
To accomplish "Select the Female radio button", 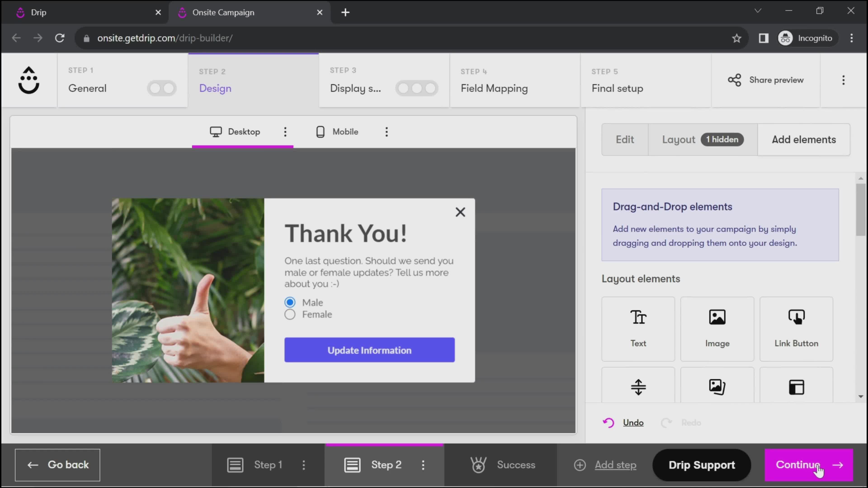I will coord(290,314).
